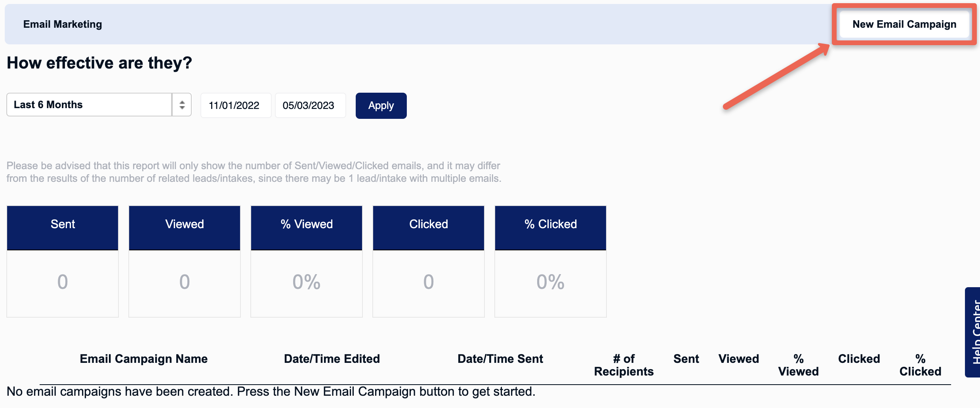This screenshot has height=408, width=980.
Task: Sort by Date/Time Sent column header
Action: (500, 359)
